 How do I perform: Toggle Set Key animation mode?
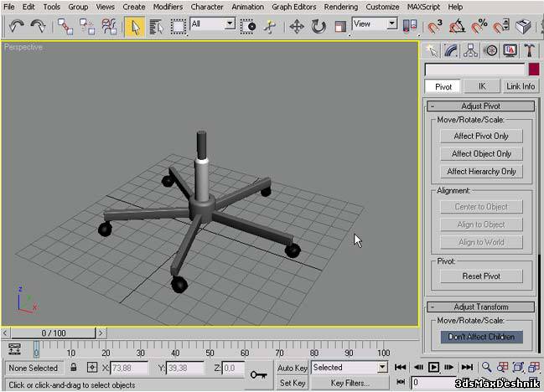coord(293,383)
